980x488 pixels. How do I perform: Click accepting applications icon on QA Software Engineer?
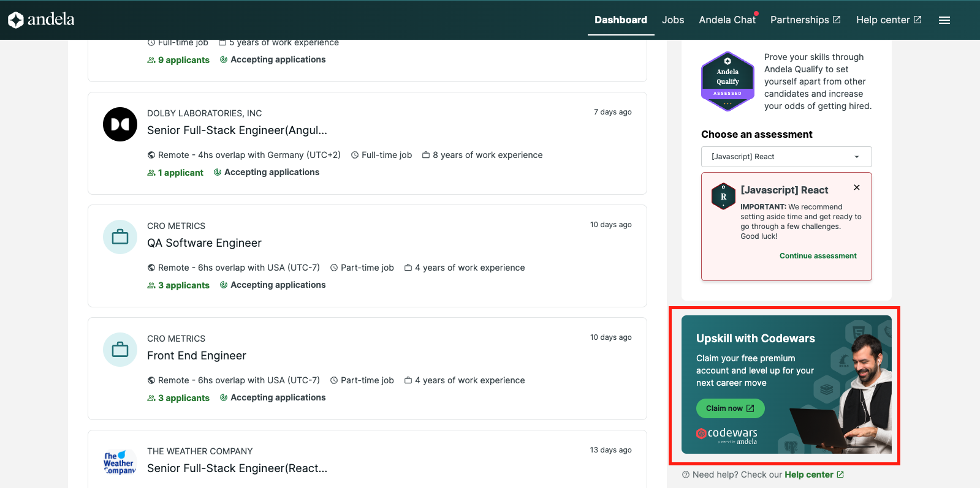point(224,285)
